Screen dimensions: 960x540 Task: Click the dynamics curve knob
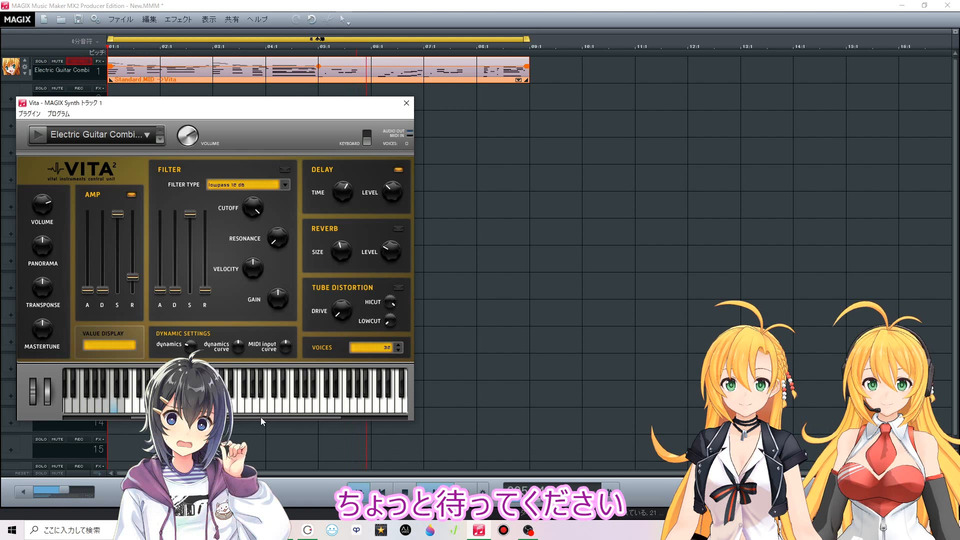(238, 347)
